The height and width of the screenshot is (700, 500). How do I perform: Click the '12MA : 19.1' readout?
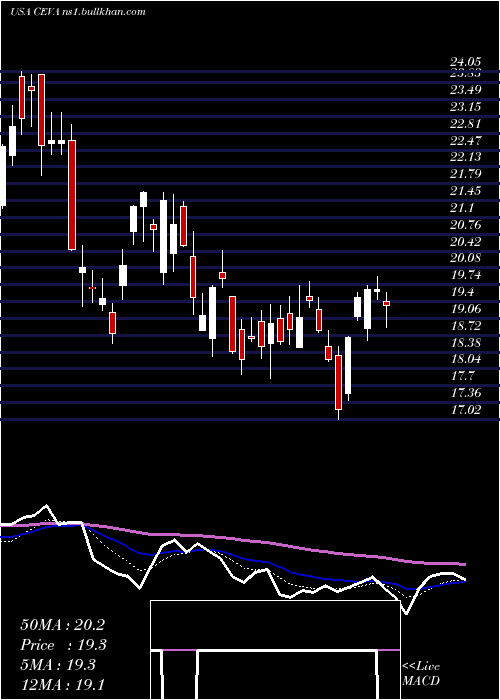62,685
